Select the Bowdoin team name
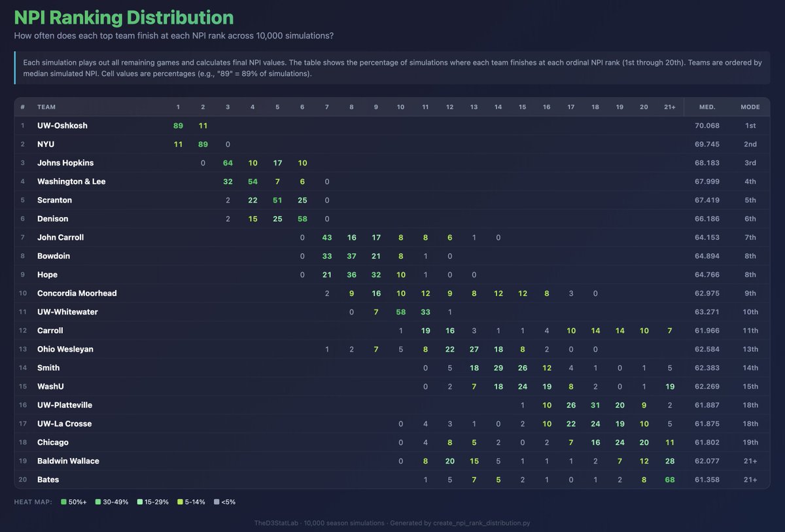785x532 pixels. click(x=54, y=256)
